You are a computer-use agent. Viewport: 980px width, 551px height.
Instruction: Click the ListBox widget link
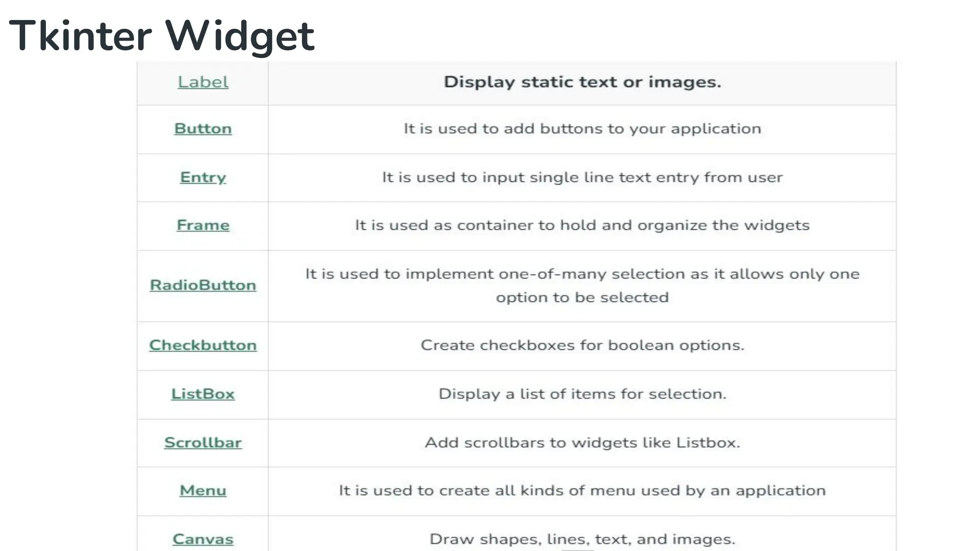tap(203, 394)
